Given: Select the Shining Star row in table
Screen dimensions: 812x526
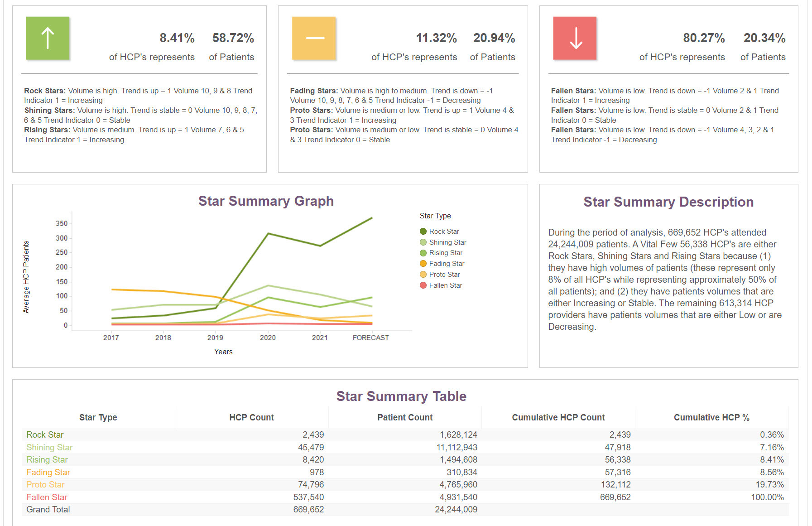Looking at the screenshot, I should [49, 447].
